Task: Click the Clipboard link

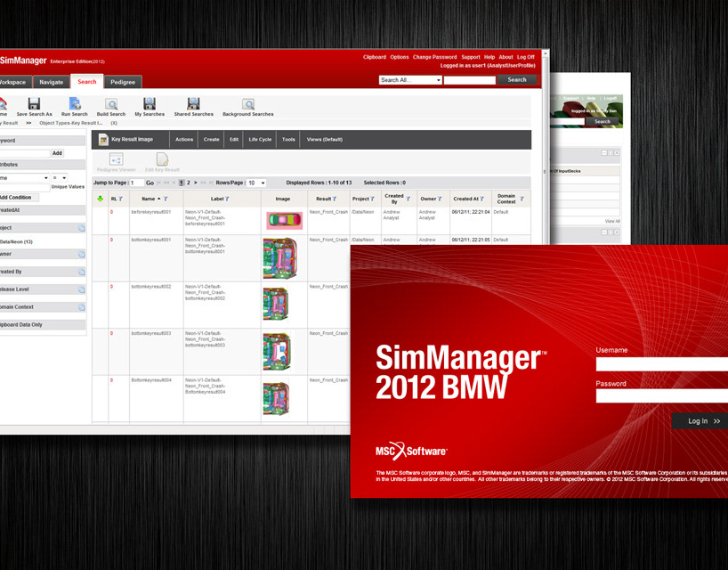Action: click(374, 57)
